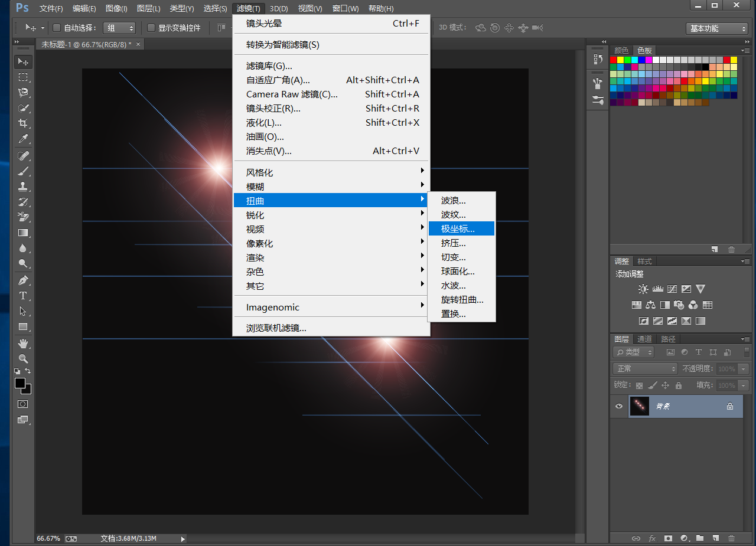Select the Quick Selection tool

(x=23, y=108)
